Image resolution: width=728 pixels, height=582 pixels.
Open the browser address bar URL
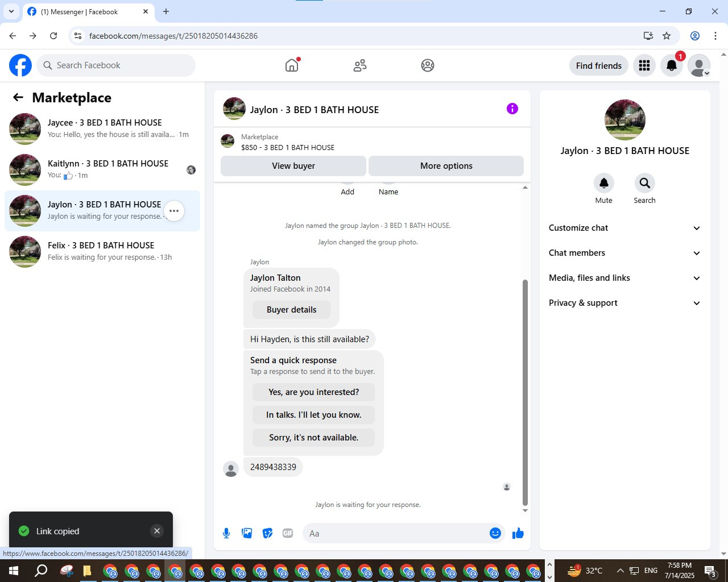(x=173, y=36)
